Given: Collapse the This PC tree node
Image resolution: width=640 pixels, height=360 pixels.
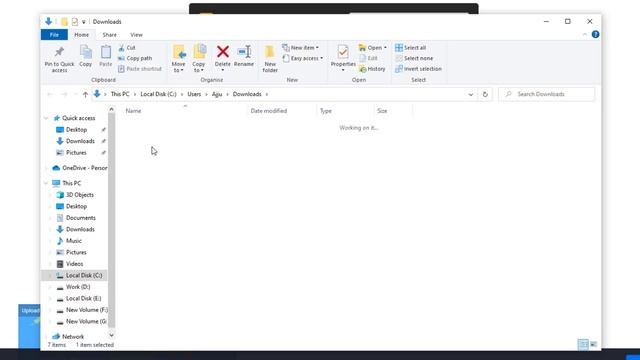Looking at the screenshot, I should [46, 183].
